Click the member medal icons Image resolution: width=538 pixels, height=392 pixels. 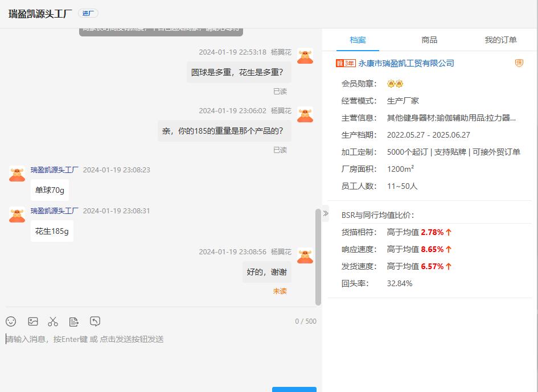coord(395,84)
